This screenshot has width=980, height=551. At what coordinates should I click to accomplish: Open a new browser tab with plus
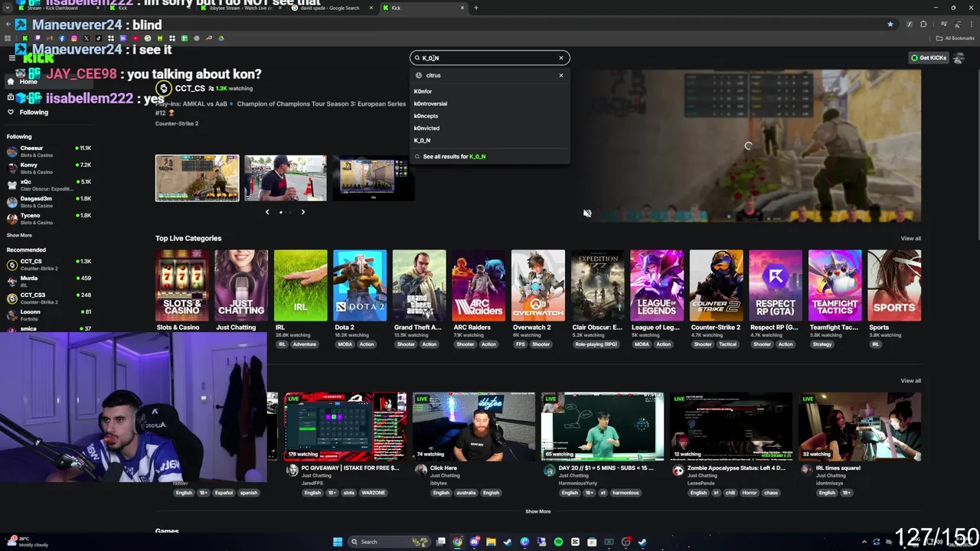point(475,8)
